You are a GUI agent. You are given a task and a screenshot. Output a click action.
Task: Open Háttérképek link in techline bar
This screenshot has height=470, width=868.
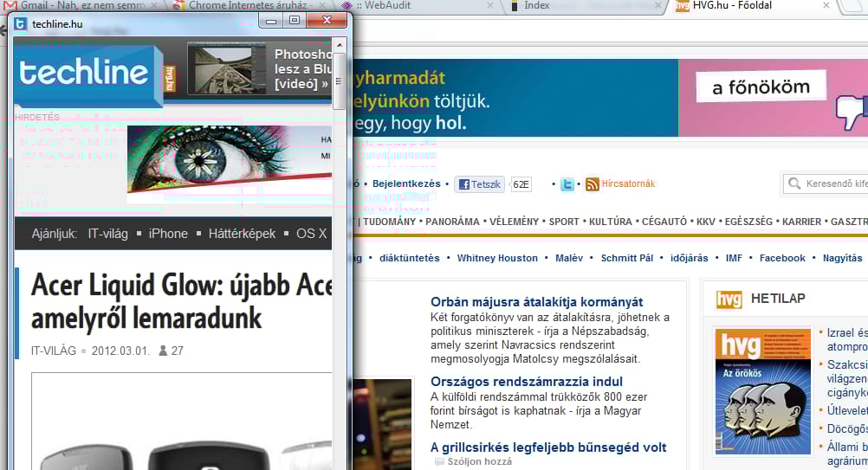coord(242,234)
